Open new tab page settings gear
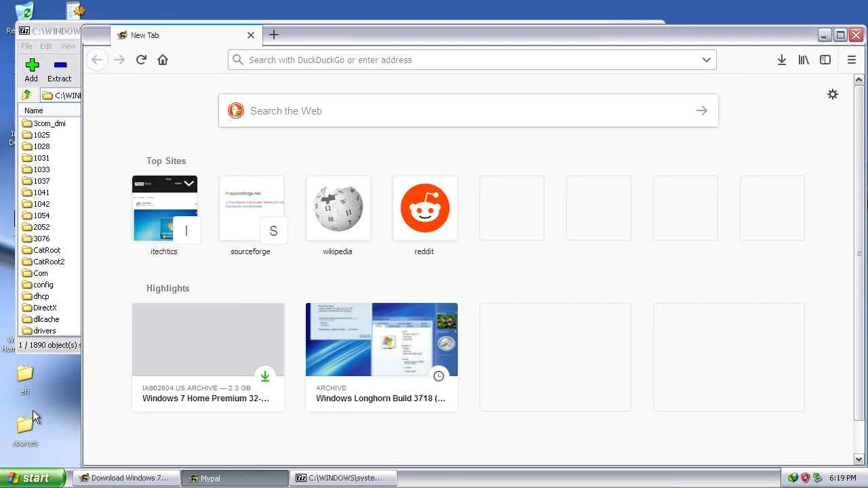 [833, 94]
